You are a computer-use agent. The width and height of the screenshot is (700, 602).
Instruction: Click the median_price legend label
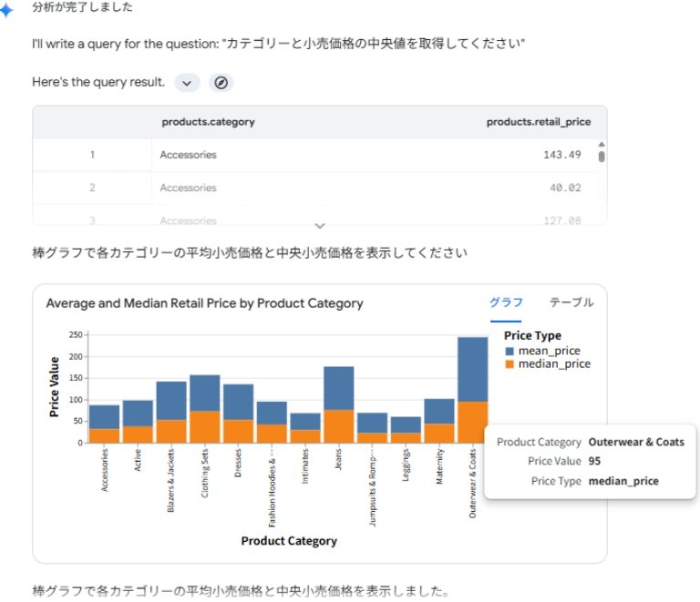pyautogui.click(x=554, y=364)
